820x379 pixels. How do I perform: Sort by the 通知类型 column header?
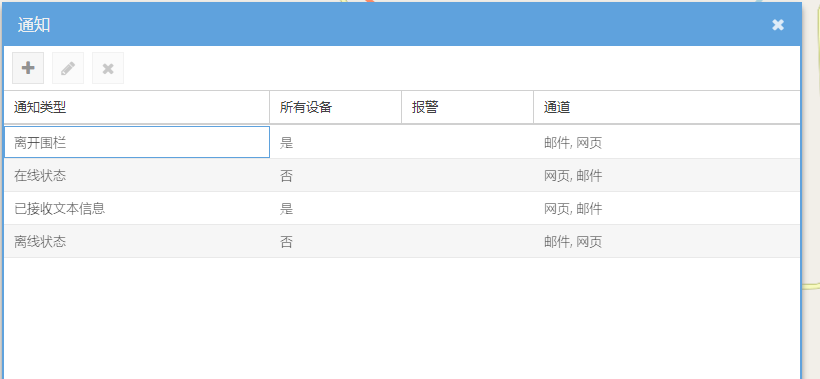pos(136,107)
